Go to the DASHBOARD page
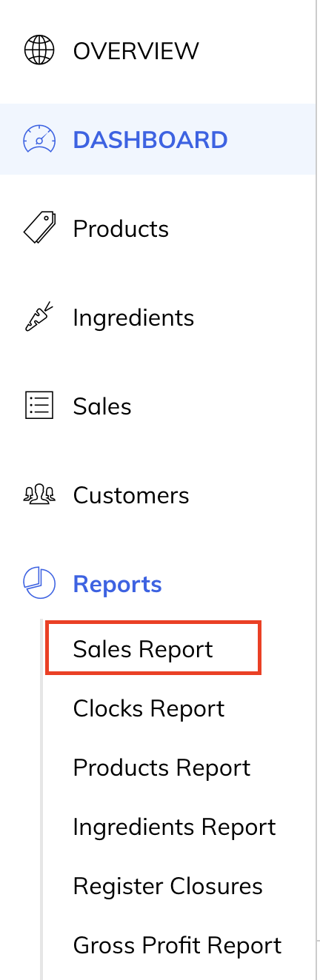320x980 pixels. click(x=150, y=140)
